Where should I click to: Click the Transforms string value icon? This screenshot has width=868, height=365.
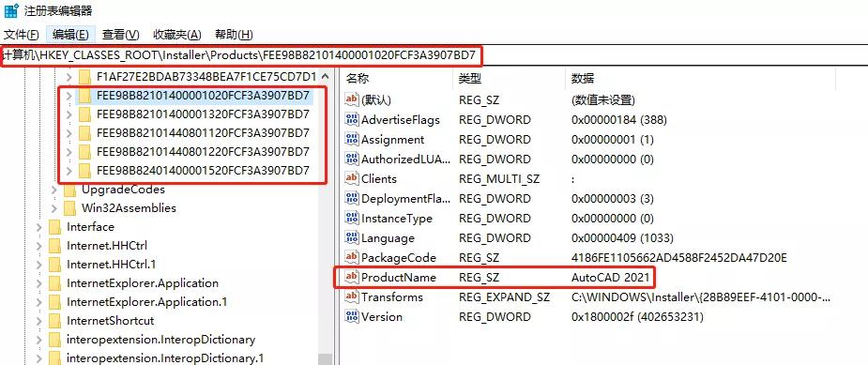(x=352, y=297)
